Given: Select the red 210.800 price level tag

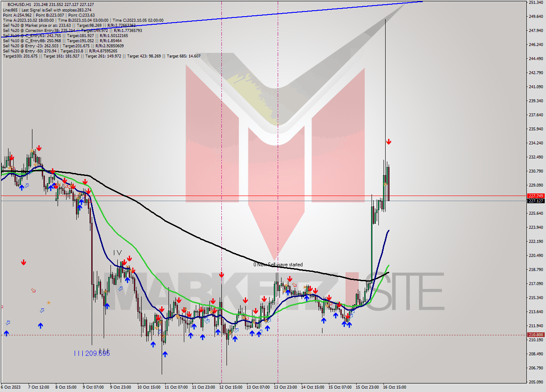Looking at the screenshot, I should click(x=535, y=335).
